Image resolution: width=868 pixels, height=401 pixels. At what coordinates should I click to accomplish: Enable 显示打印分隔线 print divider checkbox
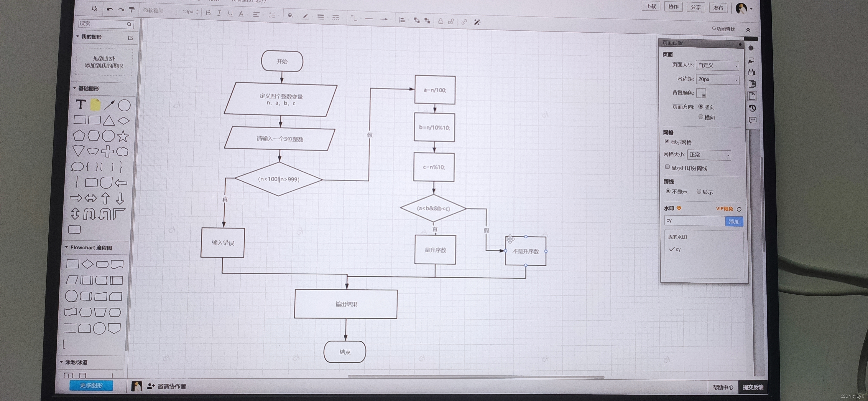click(x=667, y=167)
